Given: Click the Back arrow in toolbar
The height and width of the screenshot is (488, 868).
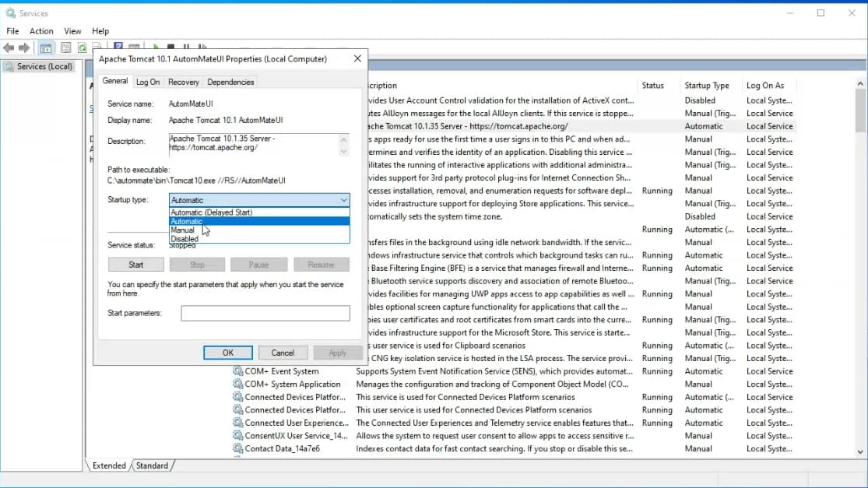Looking at the screenshot, I should point(9,48).
